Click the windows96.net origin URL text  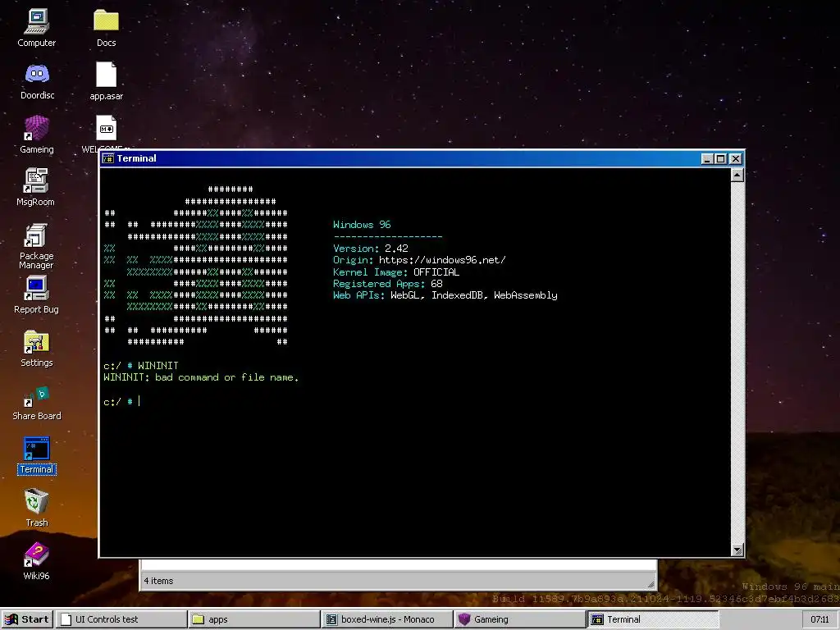(442, 260)
